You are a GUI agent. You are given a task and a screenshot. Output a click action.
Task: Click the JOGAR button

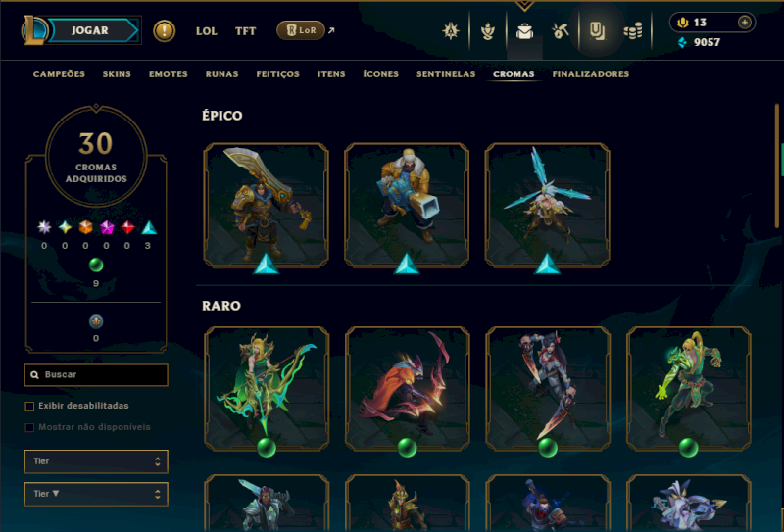[x=90, y=30]
